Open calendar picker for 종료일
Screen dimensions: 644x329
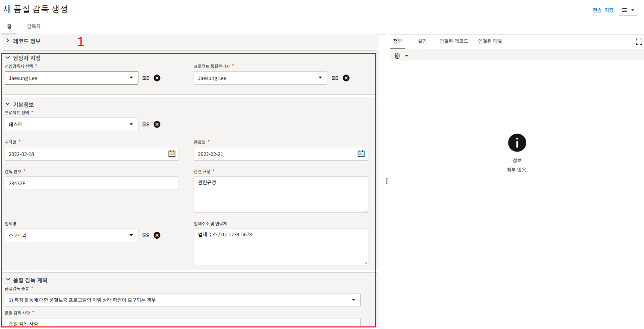coord(361,153)
